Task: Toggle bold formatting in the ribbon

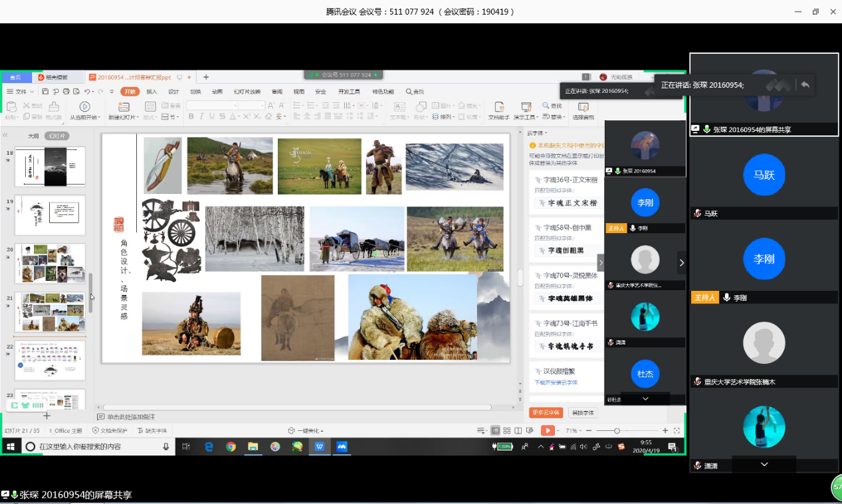Action: 191,117
